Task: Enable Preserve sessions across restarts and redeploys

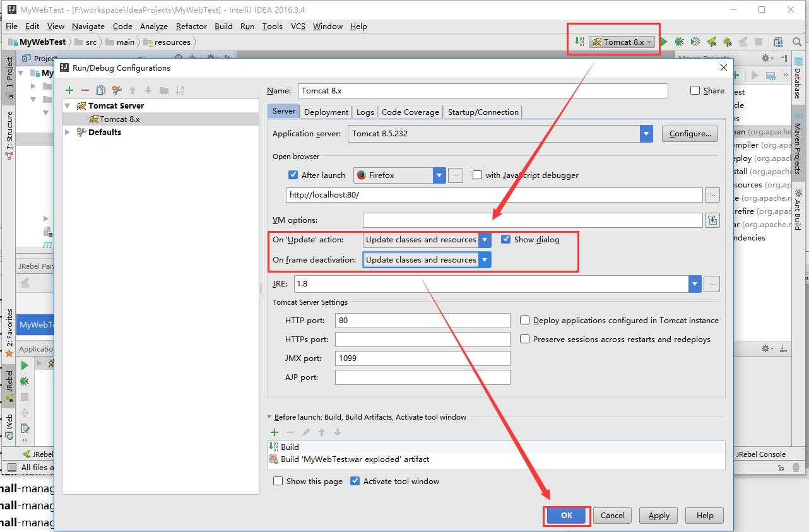Action: (x=524, y=339)
